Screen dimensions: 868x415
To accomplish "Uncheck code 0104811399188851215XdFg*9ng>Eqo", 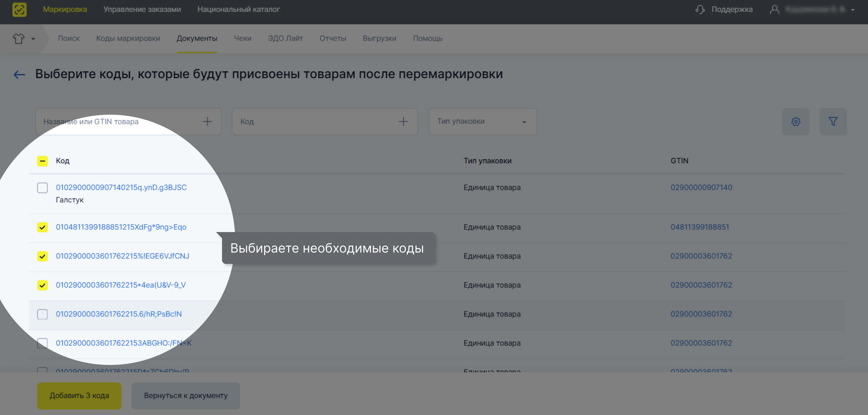I will pos(43,227).
